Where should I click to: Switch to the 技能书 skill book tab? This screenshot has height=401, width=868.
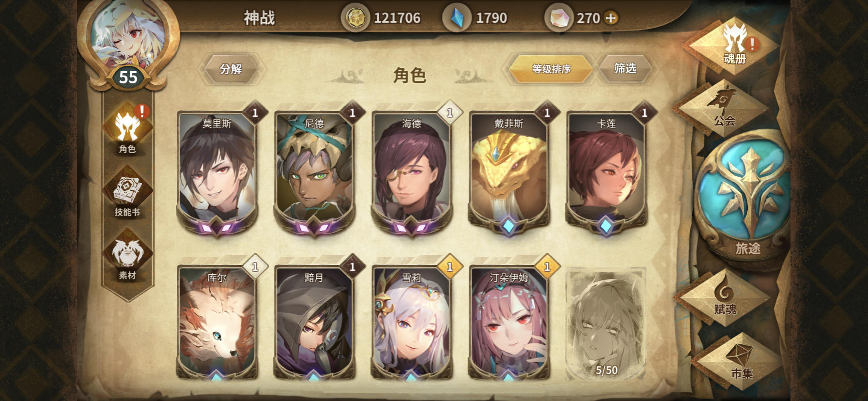pyautogui.click(x=128, y=192)
